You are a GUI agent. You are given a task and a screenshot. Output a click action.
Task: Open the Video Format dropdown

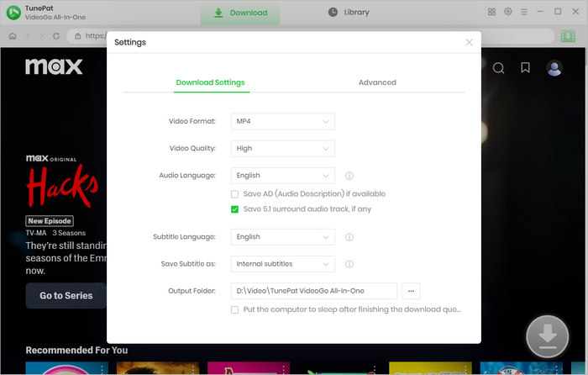[283, 121]
